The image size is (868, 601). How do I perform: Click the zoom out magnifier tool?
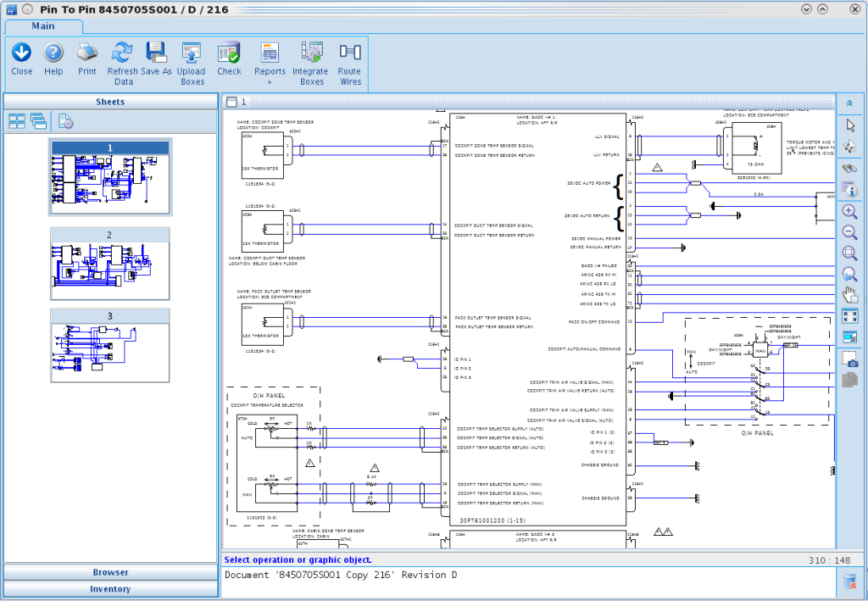point(849,232)
